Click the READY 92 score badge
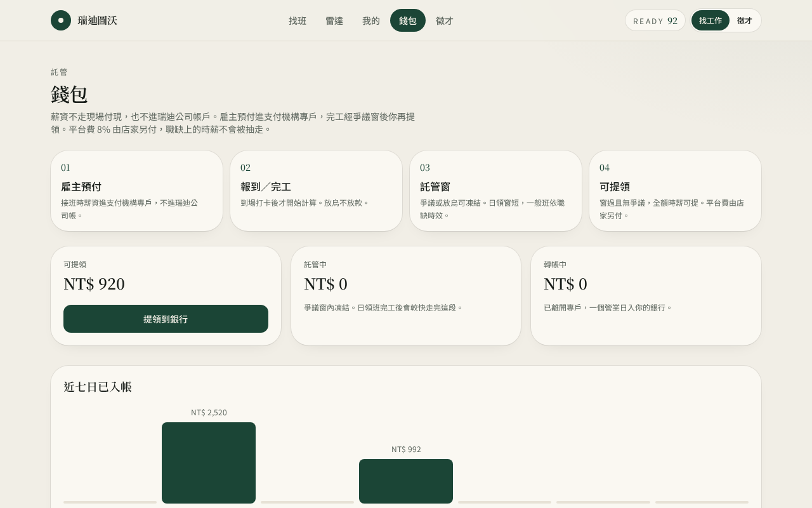This screenshot has height=508, width=812. (655, 20)
